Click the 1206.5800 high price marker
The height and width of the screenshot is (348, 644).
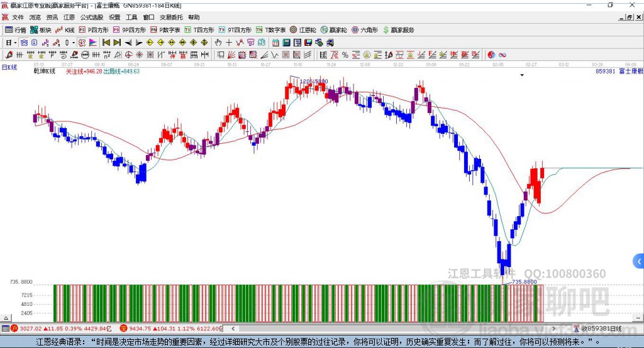314,81
